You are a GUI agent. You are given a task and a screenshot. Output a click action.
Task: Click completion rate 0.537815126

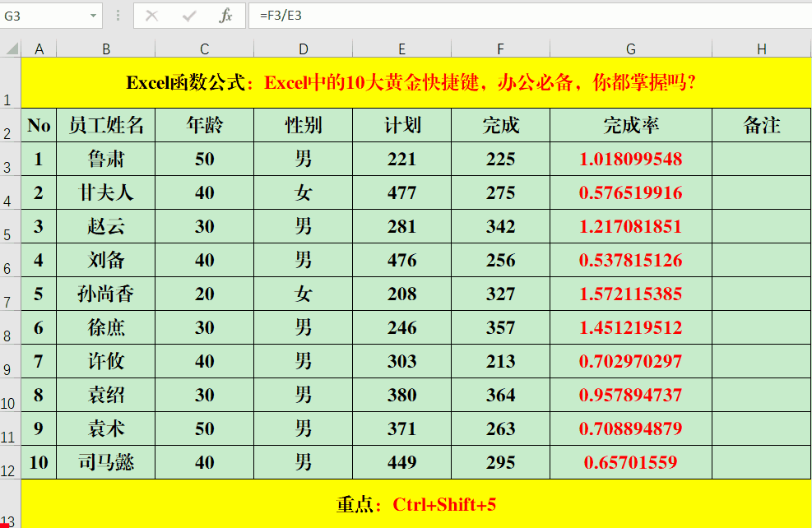[631, 260]
